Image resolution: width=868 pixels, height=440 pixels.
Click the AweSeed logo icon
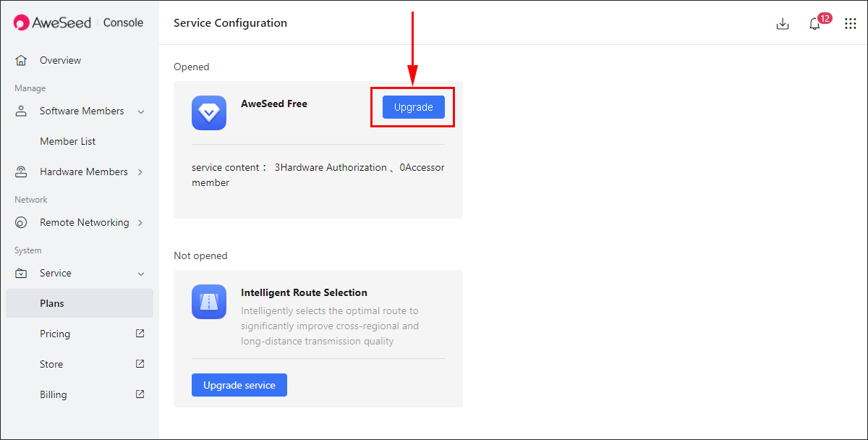tap(22, 22)
